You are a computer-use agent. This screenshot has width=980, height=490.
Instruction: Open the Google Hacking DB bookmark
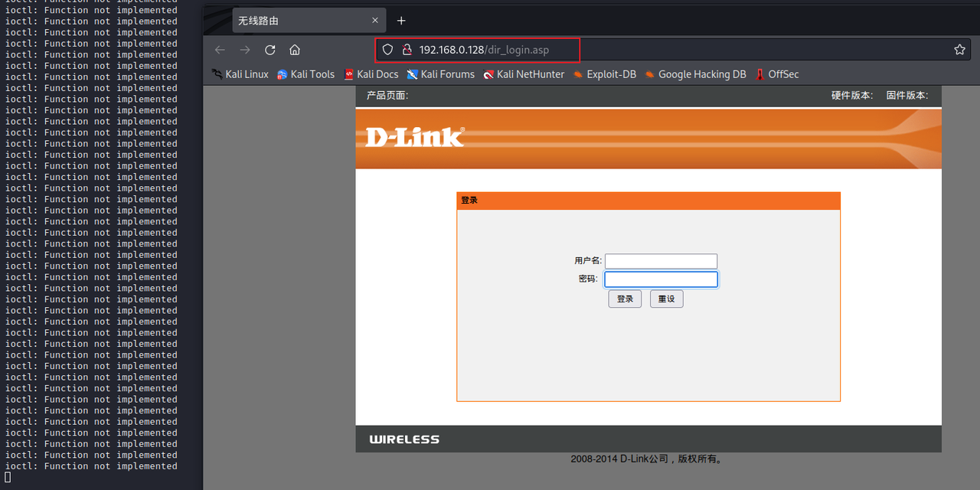(x=695, y=74)
